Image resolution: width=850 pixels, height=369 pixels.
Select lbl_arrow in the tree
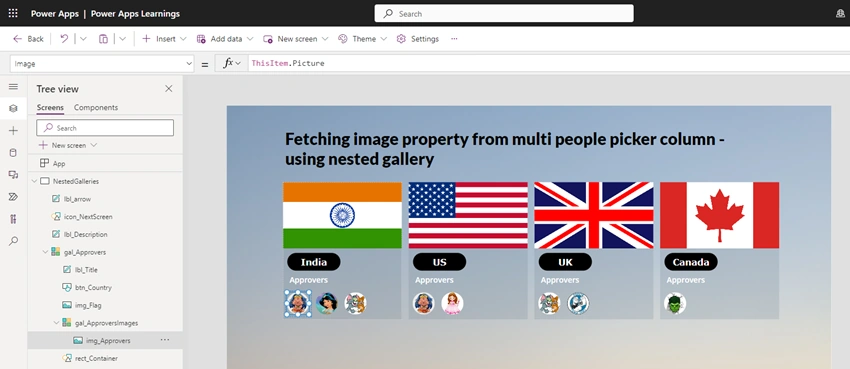point(77,199)
